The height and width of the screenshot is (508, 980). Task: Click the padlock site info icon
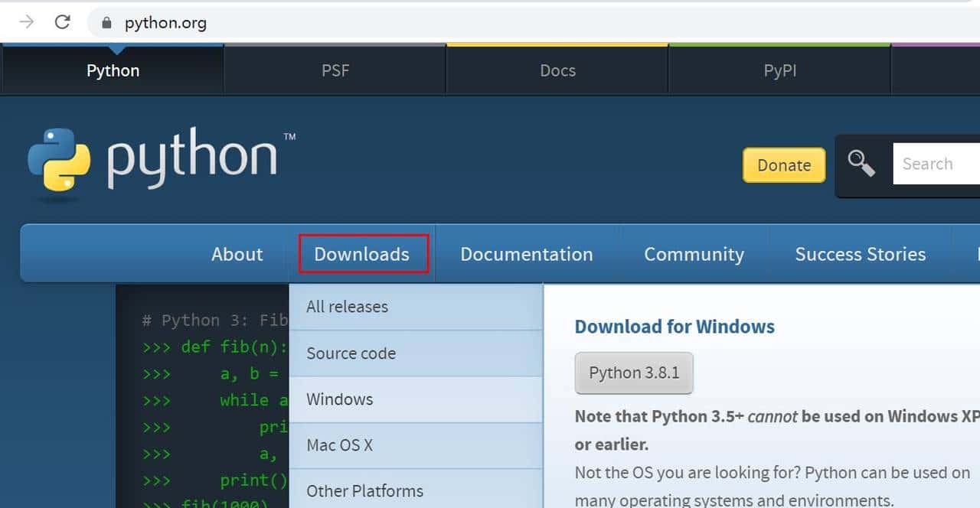tap(106, 23)
